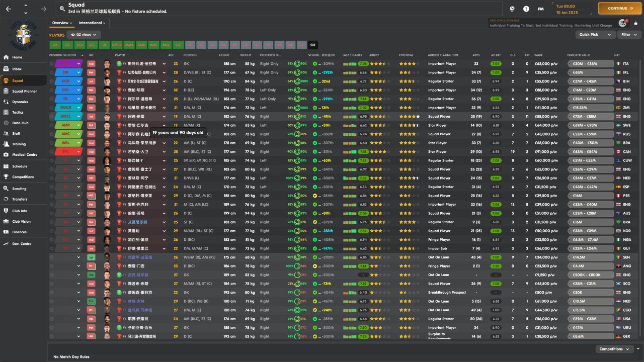Open Transfers in the sidebar
This screenshot has height=362, width=644.
[x=23, y=199]
